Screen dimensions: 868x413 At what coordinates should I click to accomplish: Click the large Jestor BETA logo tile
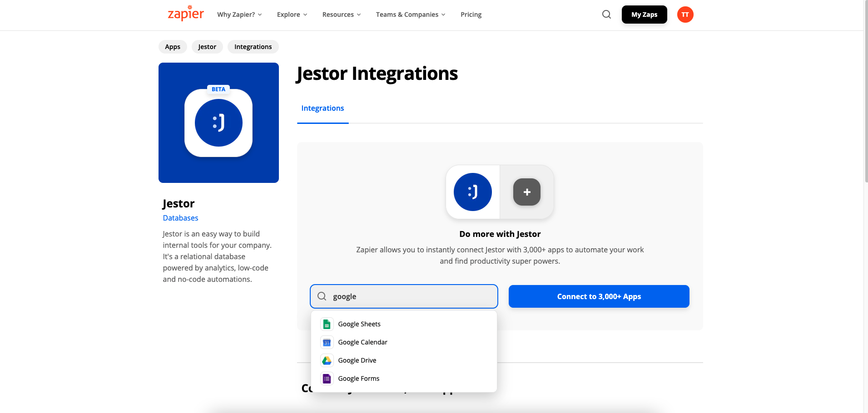(218, 123)
